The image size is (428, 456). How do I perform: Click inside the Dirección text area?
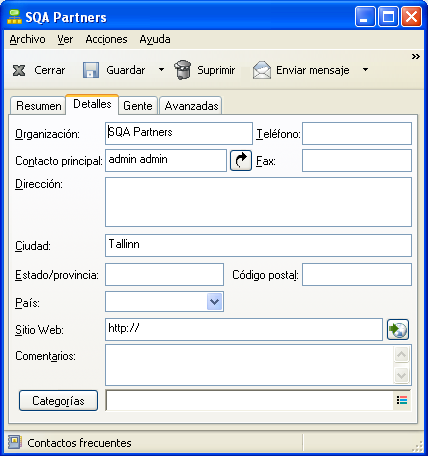coord(258,202)
